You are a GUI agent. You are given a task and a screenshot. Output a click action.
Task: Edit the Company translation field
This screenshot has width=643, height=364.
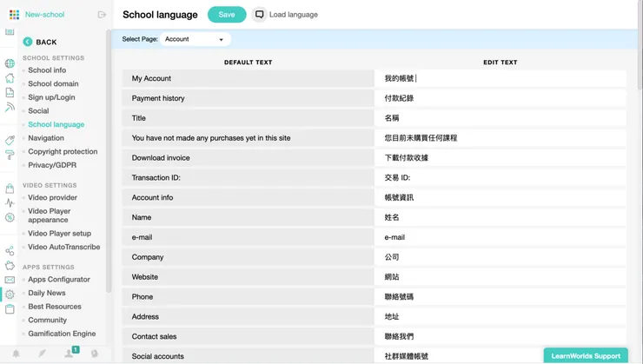pos(500,257)
